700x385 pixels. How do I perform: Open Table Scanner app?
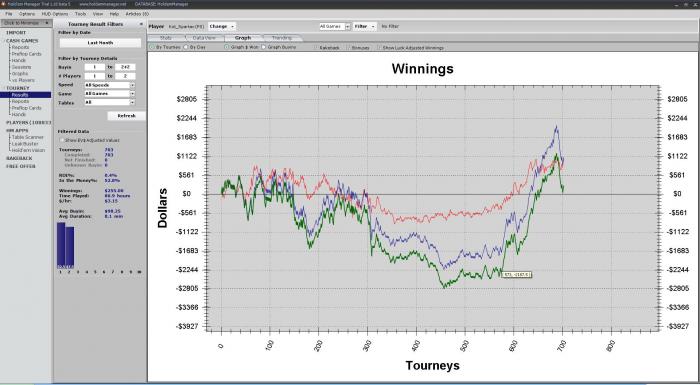(28, 137)
